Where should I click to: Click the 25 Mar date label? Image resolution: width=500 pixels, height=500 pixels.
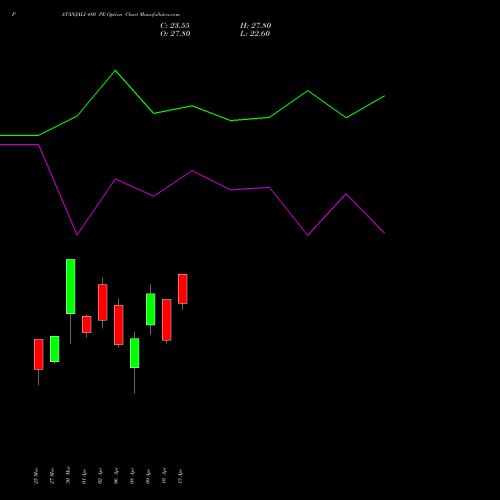pyautogui.click(x=36, y=476)
